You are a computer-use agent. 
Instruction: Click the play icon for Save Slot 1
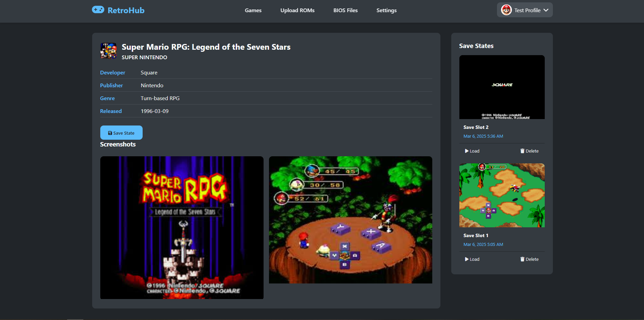coord(466,259)
